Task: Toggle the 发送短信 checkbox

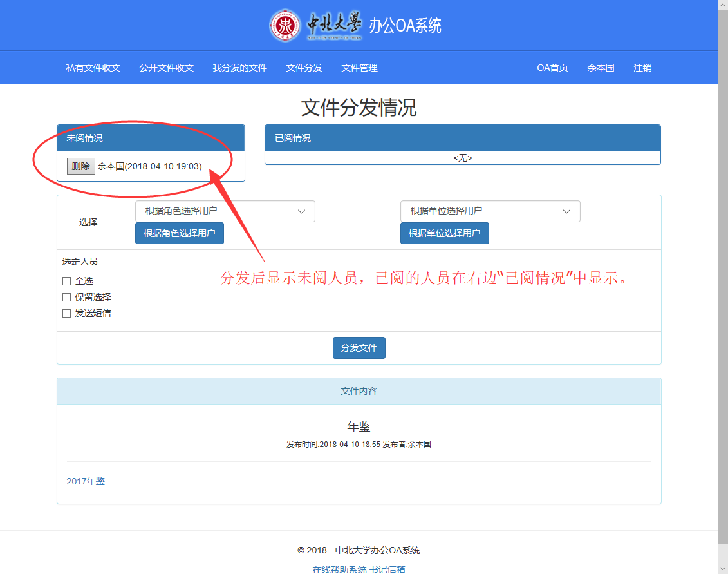Action: 66,314
